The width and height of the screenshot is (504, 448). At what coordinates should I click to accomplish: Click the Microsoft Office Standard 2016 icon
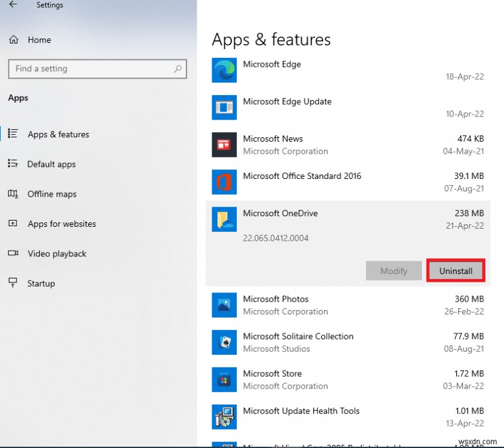point(224,182)
